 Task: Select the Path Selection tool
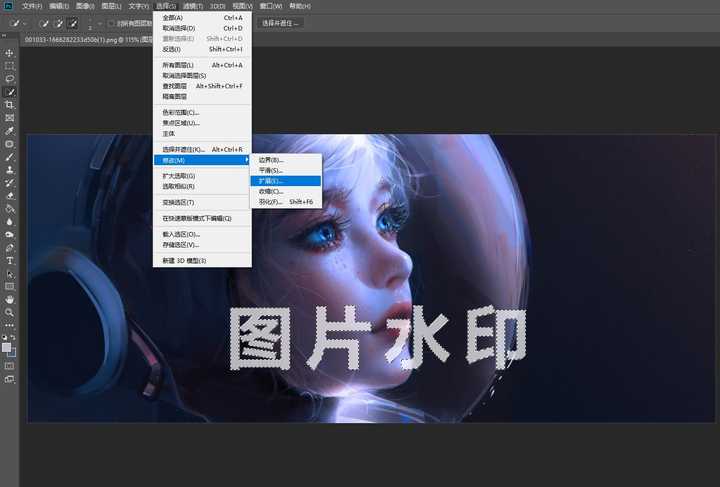tap(9, 274)
